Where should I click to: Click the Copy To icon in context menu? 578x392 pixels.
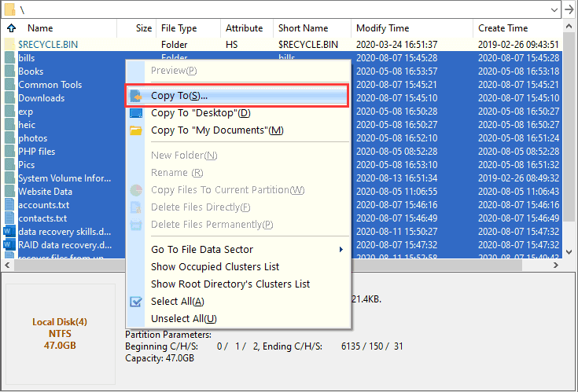click(136, 96)
